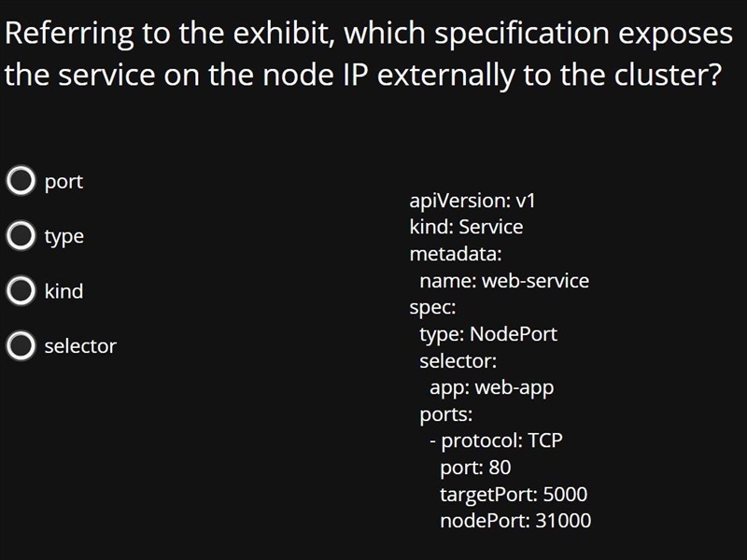Click the question text starting "Referring to"
The image size is (747, 560).
[x=368, y=54]
